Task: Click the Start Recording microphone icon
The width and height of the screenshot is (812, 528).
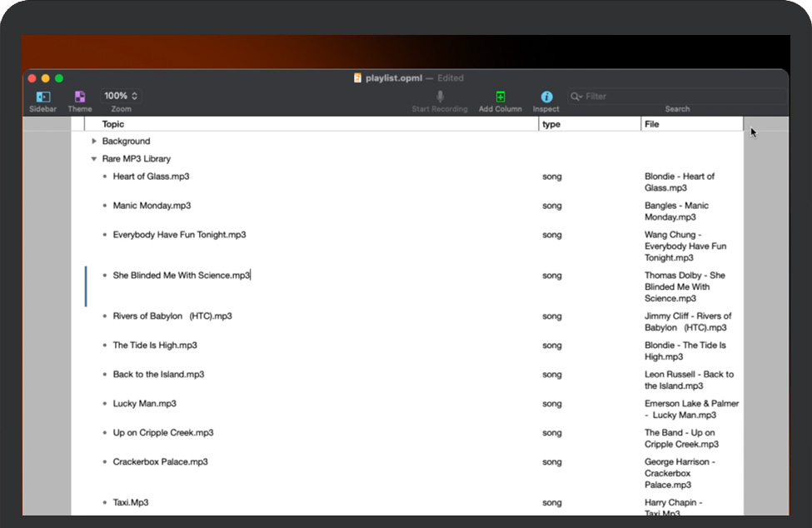Action: (440, 97)
